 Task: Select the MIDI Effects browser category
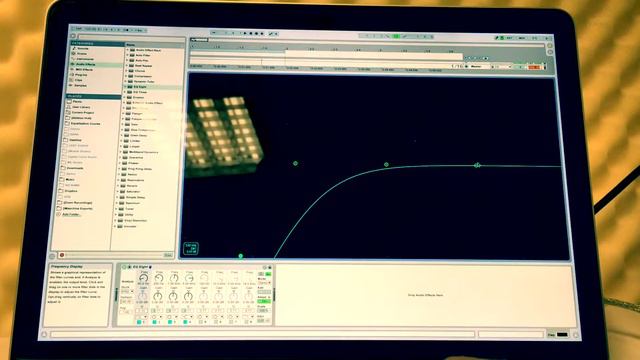click(84, 69)
